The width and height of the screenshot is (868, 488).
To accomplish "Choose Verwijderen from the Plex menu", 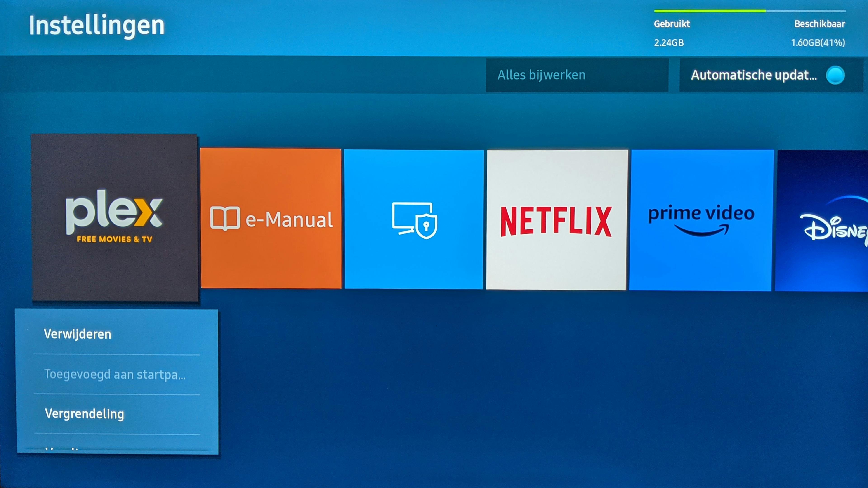I will coord(78,334).
